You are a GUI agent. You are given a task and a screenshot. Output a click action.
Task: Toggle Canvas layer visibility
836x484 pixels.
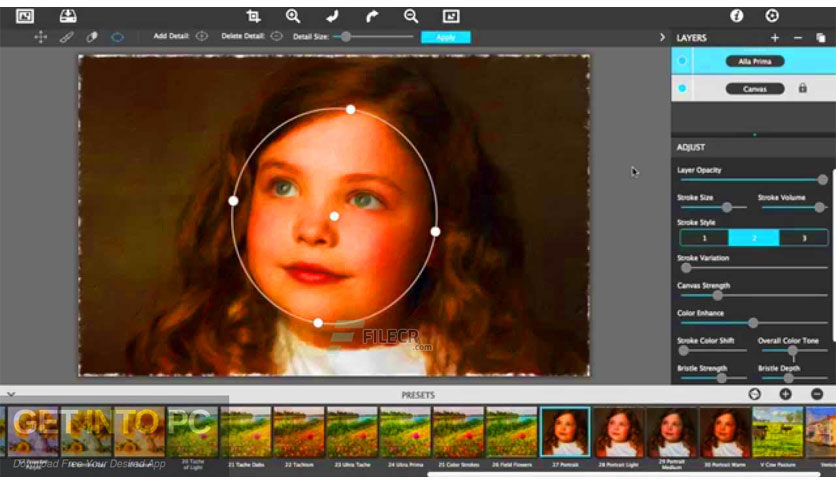682,88
